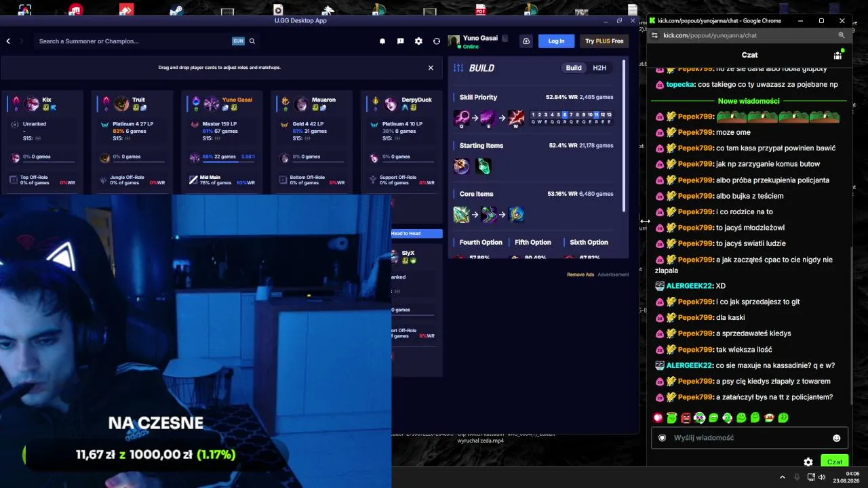Click Truit's champion portrait

121,104
